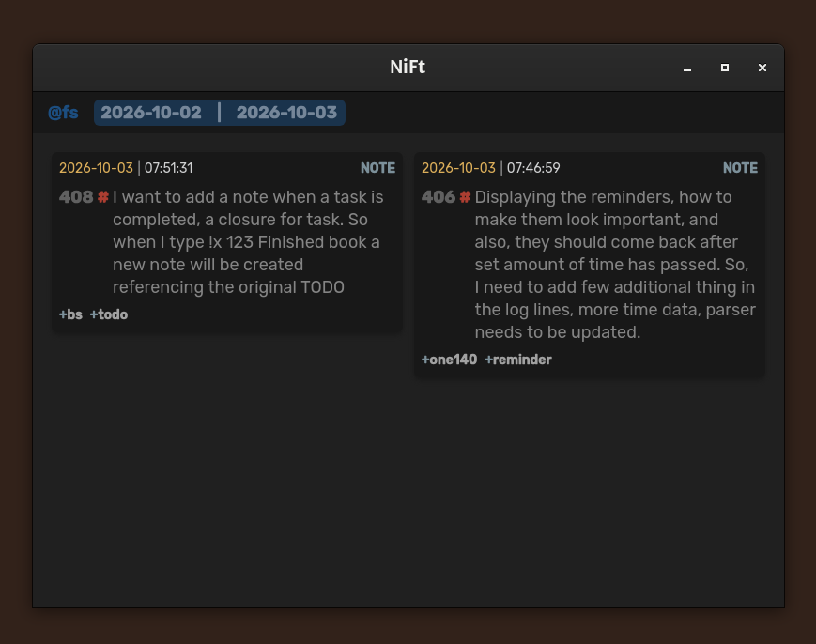
Task: Click the red hash icon on note 406
Action: coord(465,197)
